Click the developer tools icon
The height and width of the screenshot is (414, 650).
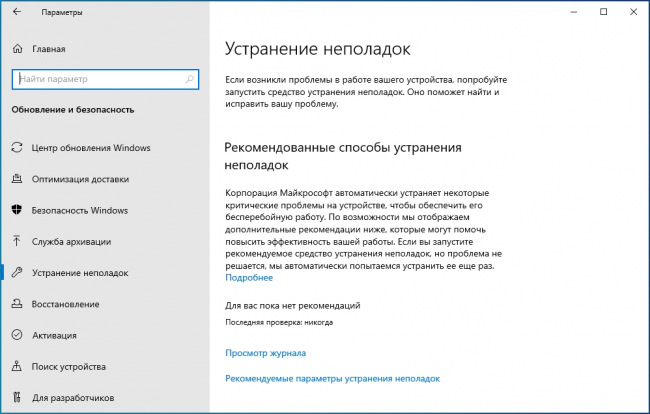[x=17, y=397]
